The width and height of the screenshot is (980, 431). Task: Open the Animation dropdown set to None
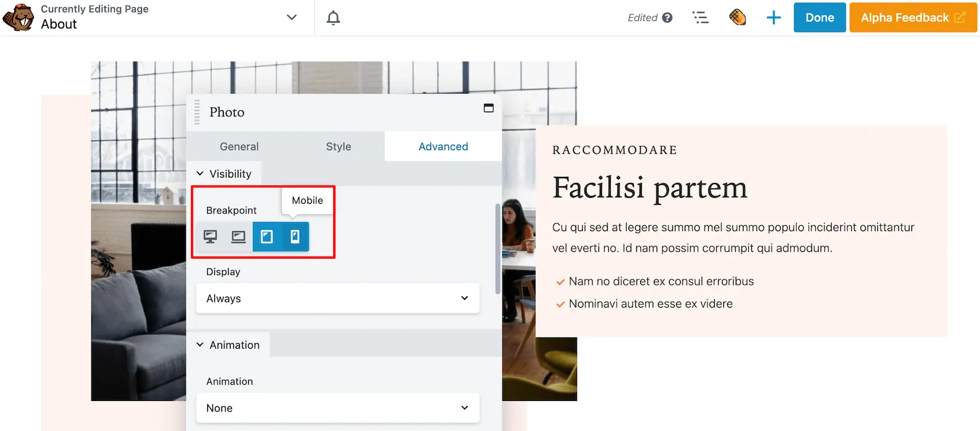coord(338,408)
